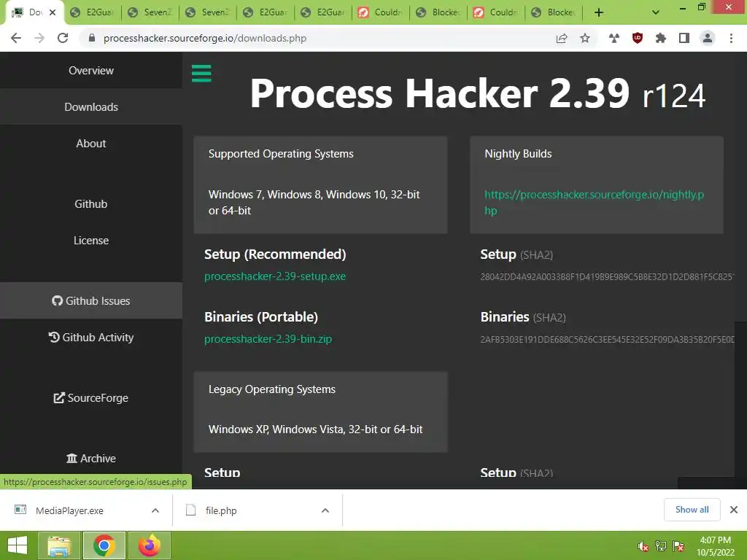Switch to first Blocked tab
Screen dimensions: 747x560
[438, 12]
